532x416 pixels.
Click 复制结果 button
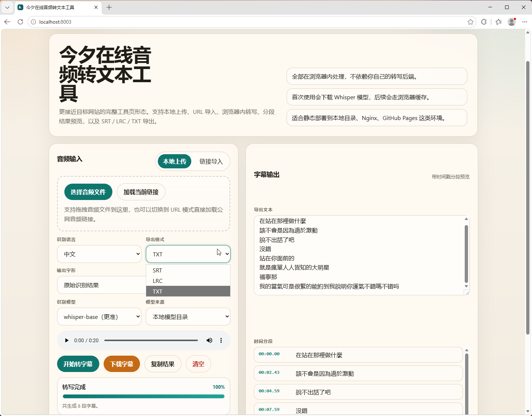click(x=163, y=364)
